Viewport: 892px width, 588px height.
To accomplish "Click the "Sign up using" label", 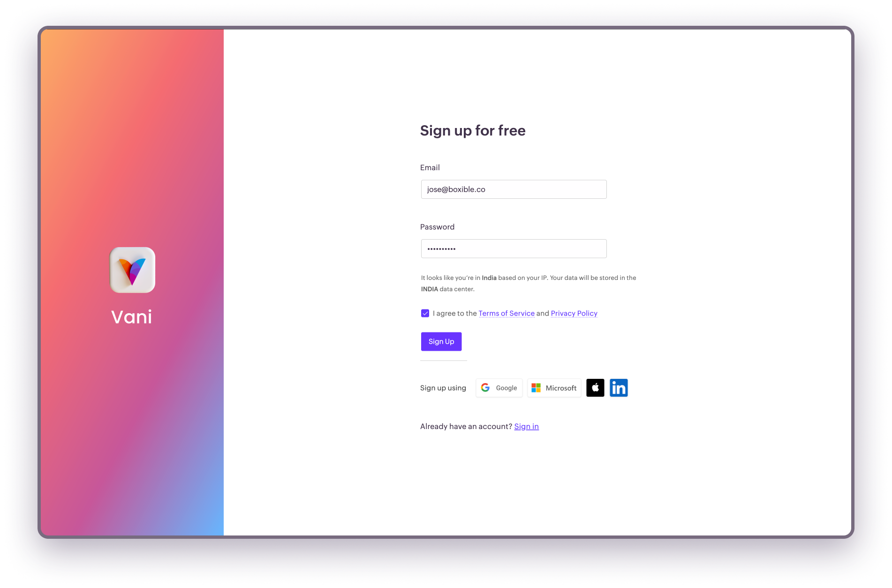I will click(x=443, y=388).
